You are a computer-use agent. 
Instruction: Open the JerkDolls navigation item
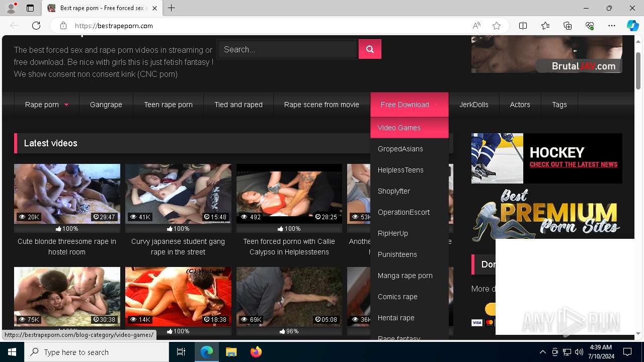(x=473, y=105)
